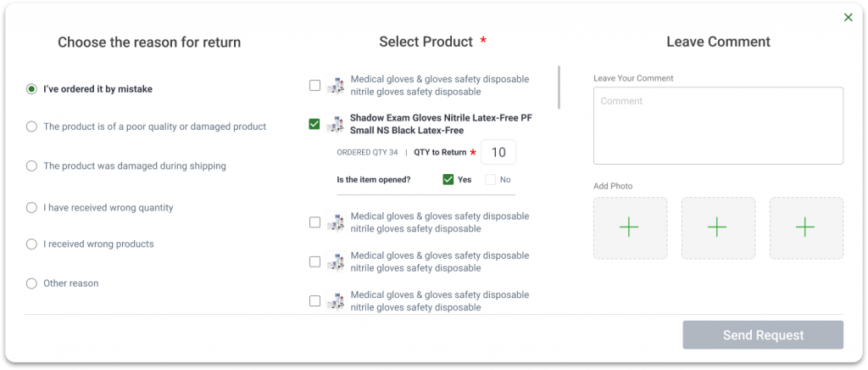
Task: Select "Other reason" radio option
Action: click(31, 283)
